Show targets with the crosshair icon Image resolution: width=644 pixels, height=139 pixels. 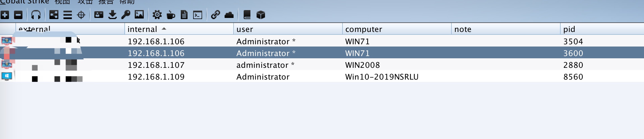pos(81,15)
